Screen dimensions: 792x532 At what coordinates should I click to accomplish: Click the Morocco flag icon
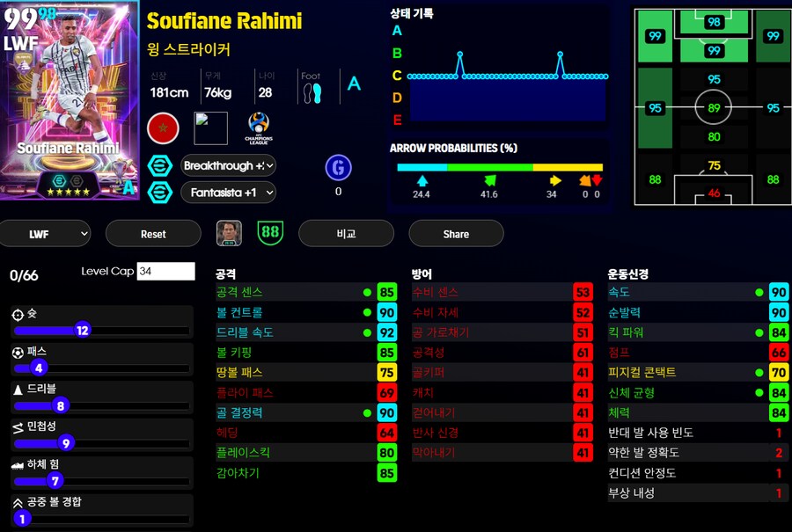163,128
